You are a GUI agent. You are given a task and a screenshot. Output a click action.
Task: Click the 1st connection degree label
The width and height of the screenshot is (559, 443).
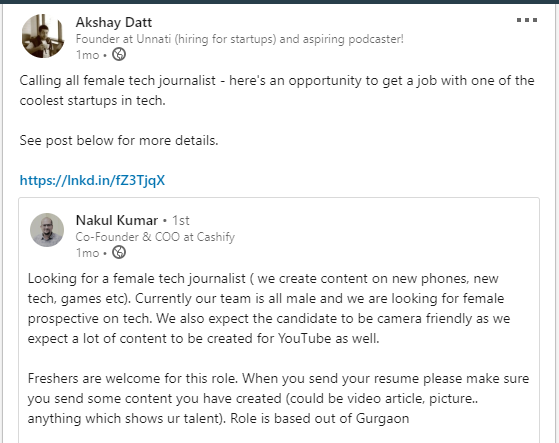click(181, 221)
